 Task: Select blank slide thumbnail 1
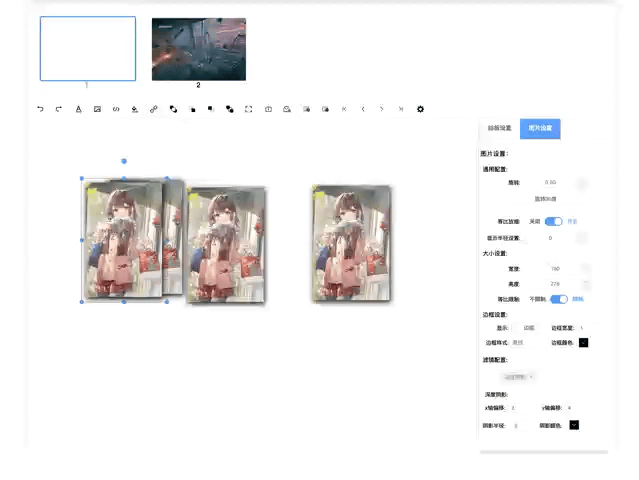(x=88, y=48)
